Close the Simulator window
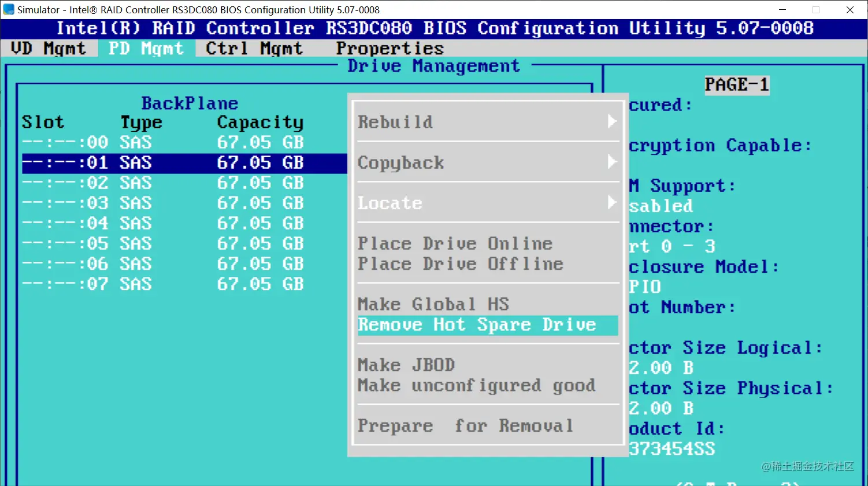The width and height of the screenshot is (868, 486). [850, 10]
